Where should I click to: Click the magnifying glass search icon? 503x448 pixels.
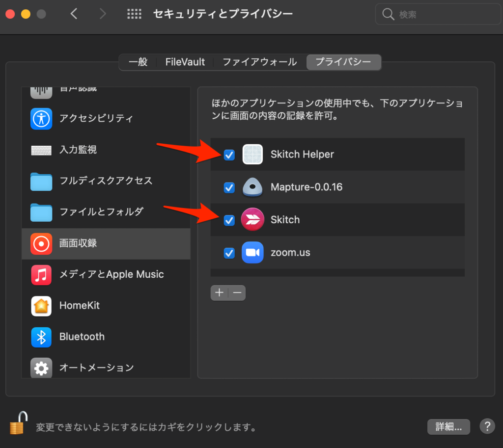click(388, 14)
